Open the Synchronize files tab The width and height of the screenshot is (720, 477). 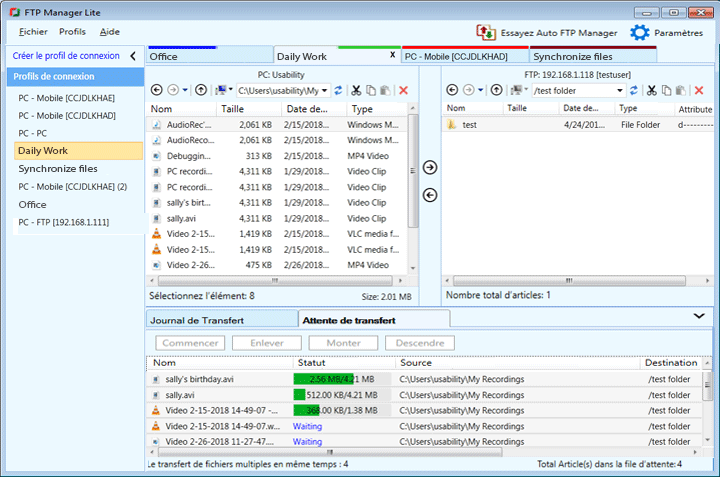click(573, 57)
